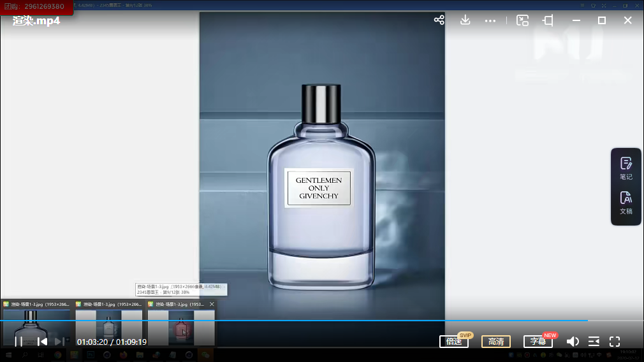
Task: Click the taskbar search icon in recording
Action: click(x=25, y=355)
